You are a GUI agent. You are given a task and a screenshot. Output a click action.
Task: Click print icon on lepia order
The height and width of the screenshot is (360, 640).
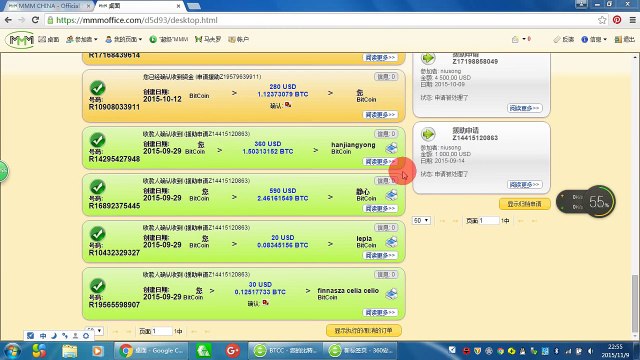pyautogui.click(x=391, y=242)
